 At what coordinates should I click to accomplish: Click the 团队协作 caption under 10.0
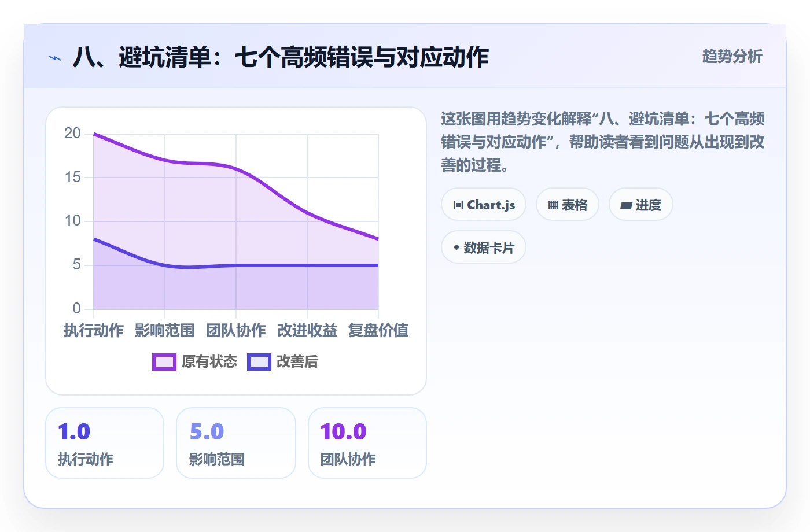(x=348, y=459)
